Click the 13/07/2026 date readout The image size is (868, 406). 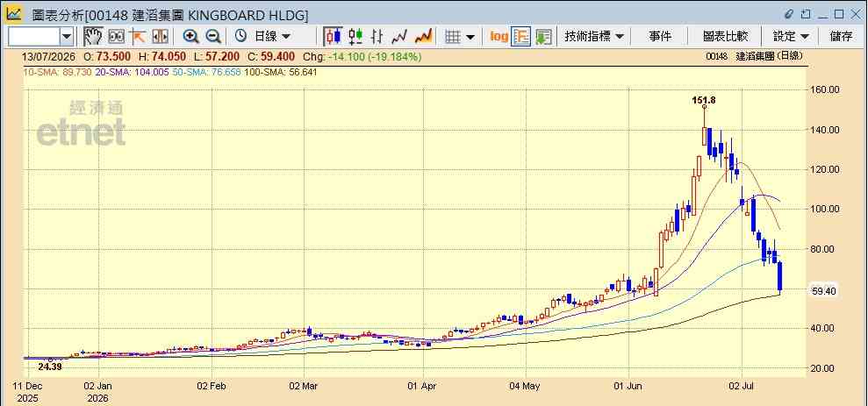tap(48, 56)
